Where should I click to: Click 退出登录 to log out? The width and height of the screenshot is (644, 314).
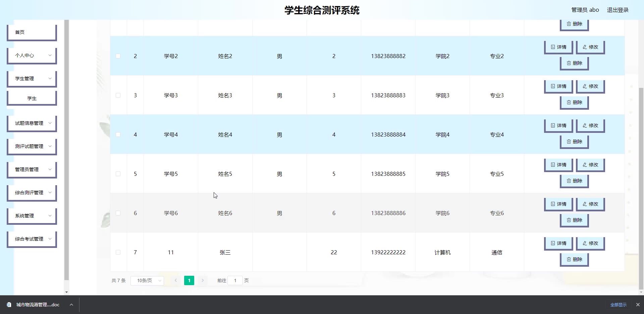(x=618, y=10)
